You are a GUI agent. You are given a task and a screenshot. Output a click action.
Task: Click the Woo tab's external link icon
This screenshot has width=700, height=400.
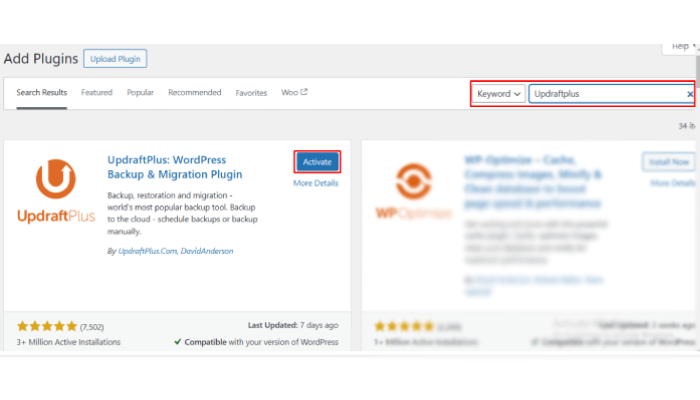pyautogui.click(x=304, y=93)
